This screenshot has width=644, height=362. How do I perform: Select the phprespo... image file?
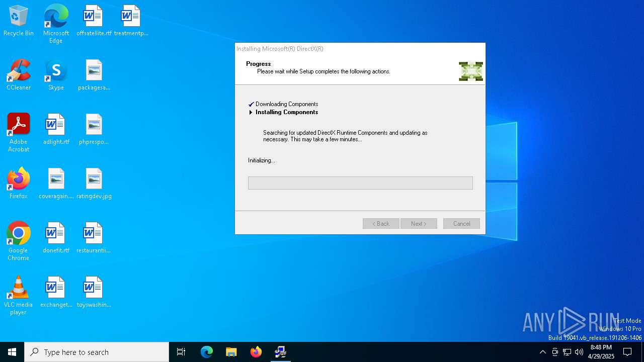point(94,130)
